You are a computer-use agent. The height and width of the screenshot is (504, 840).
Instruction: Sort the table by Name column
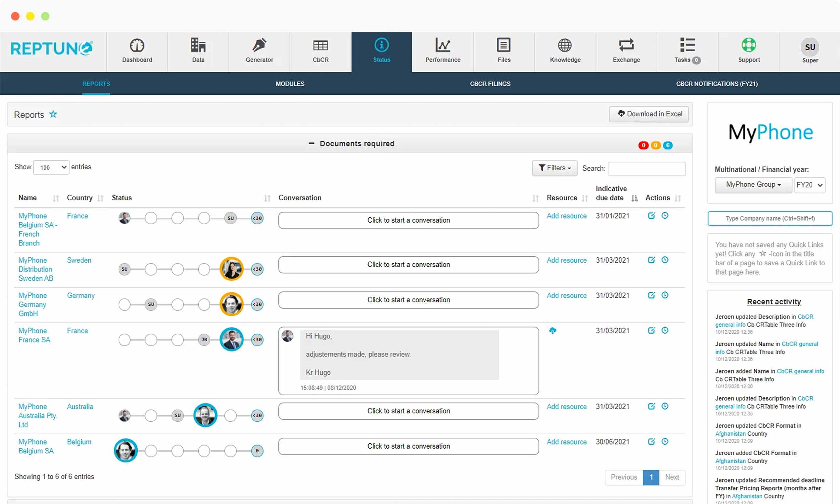(56, 198)
